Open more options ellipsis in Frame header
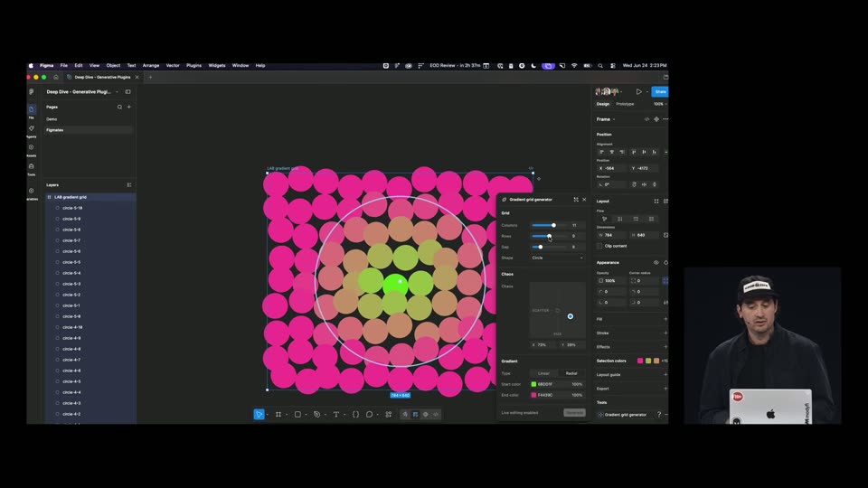This screenshot has width=868, height=488. click(665, 119)
